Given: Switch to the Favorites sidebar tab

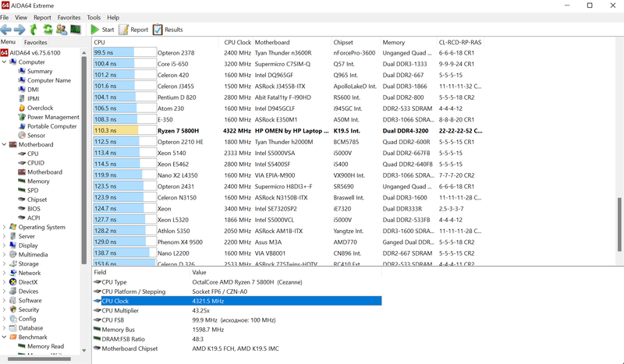Looking at the screenshot, I should 35,42.
